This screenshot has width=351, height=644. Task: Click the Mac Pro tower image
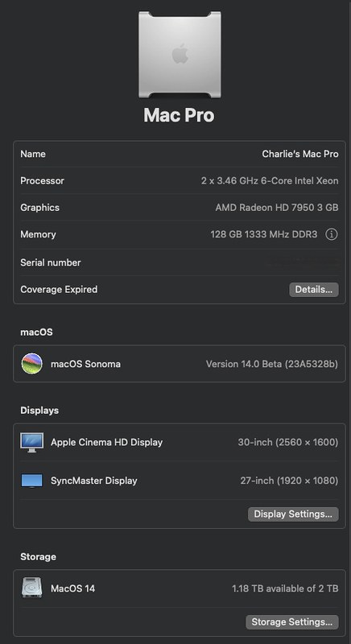(180, 54)
